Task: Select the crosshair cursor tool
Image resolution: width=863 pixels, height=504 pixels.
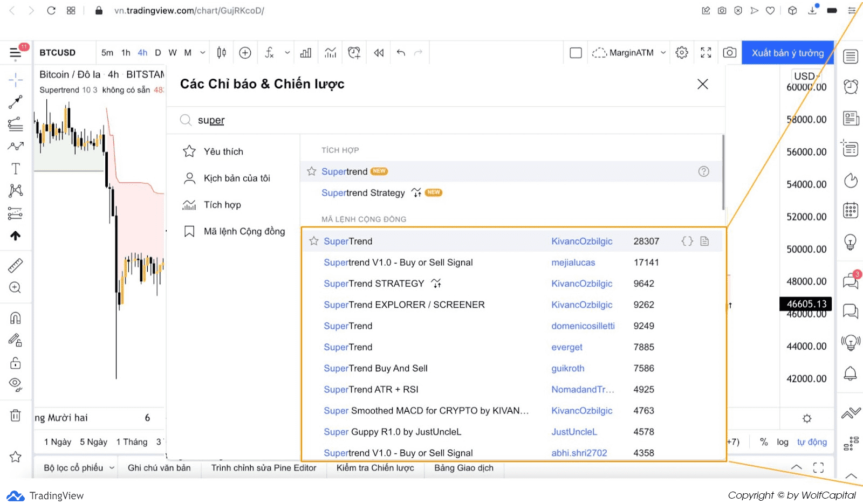Action: 16,80
